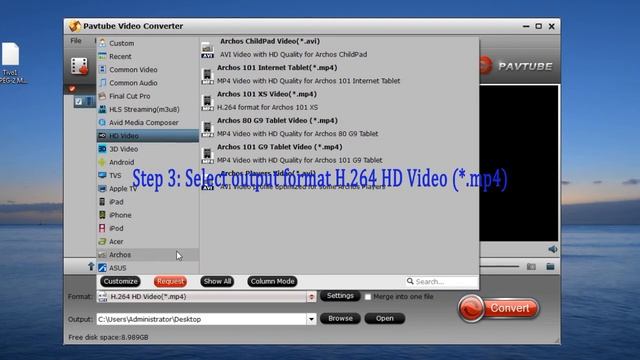The height and width of the screenshot is (360, 640).
Task: Focus the format Search field
Action: click(442, 282)
